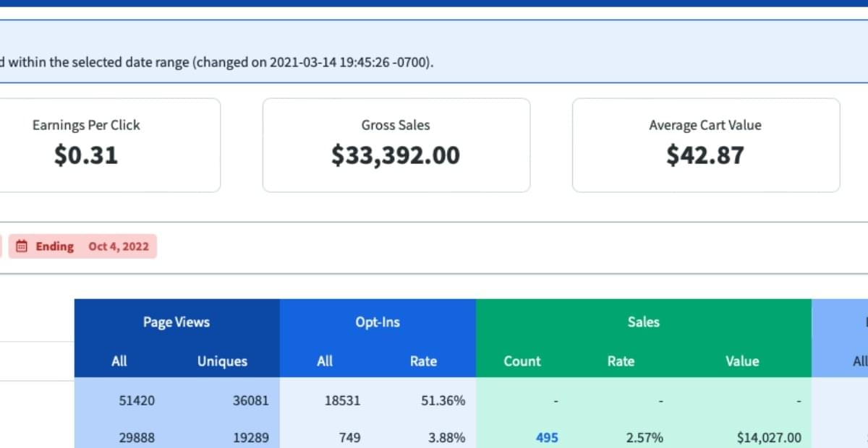Click the $33,392.00 Gross Sales value
Image resolution: width=868 pixels, height=448 pixels.
click(396, 155)
